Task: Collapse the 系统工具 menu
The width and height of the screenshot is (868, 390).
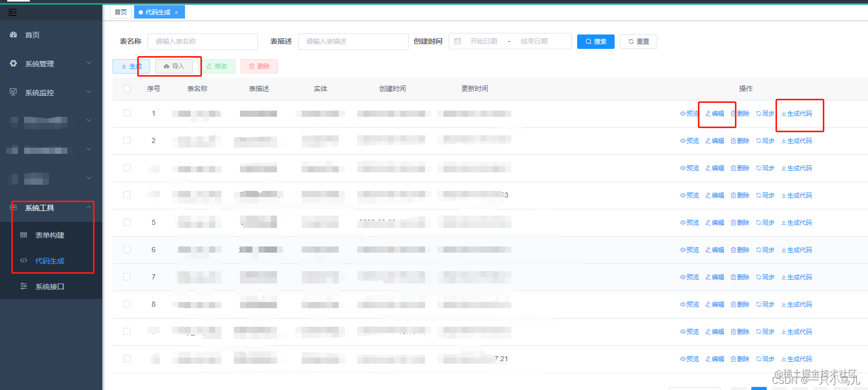Action: [51, 208]
